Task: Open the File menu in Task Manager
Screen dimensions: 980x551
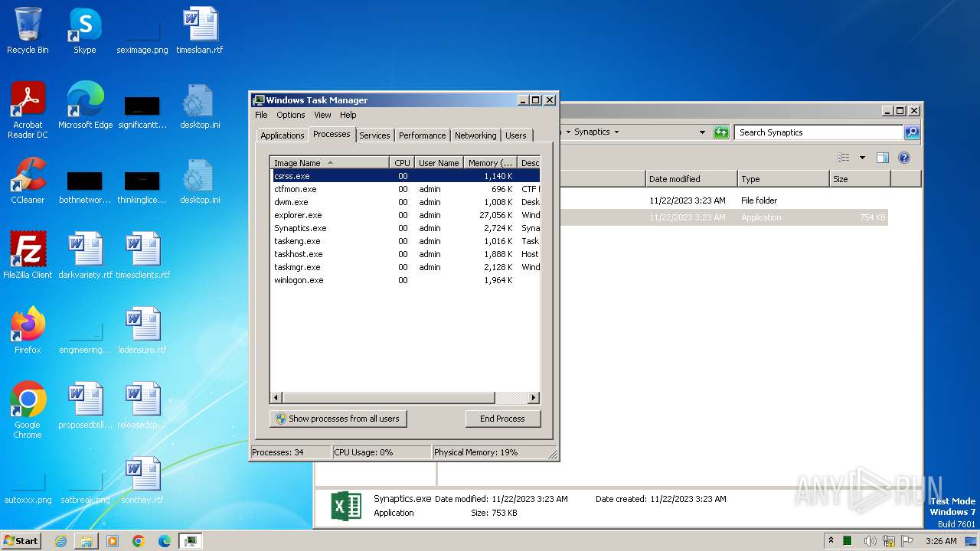Action: (261, 115)
